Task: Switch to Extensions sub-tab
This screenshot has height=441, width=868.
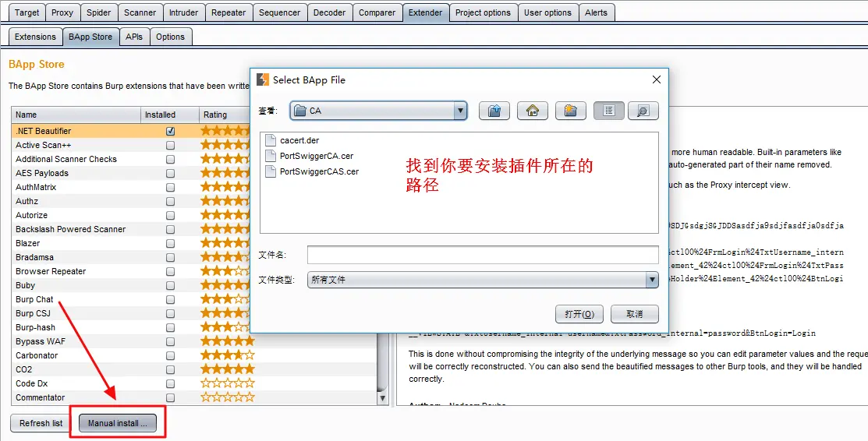Action: [x=35, y=37]
